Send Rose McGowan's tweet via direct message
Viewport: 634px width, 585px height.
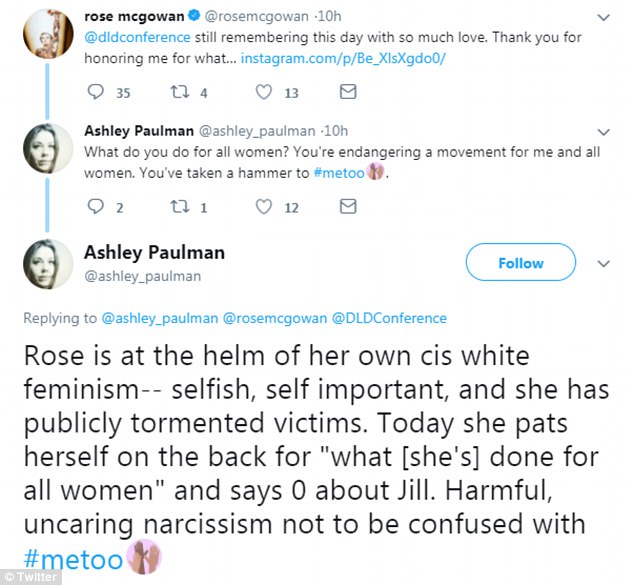[348, 92]
